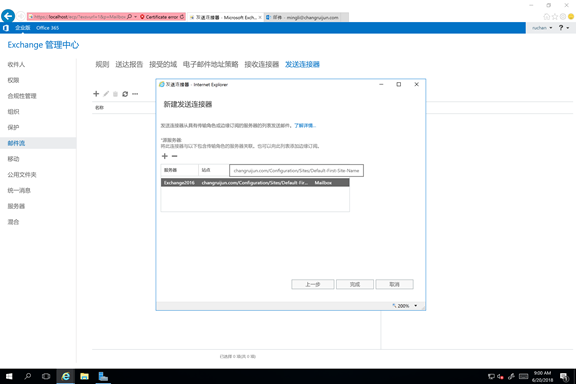Open the help question mark menu

[564, 28]
